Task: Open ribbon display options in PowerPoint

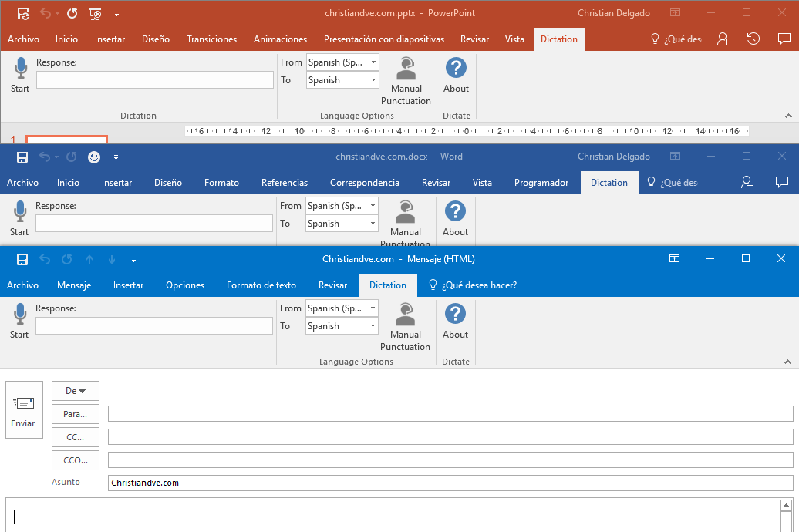Action: (x=675, y=13)
